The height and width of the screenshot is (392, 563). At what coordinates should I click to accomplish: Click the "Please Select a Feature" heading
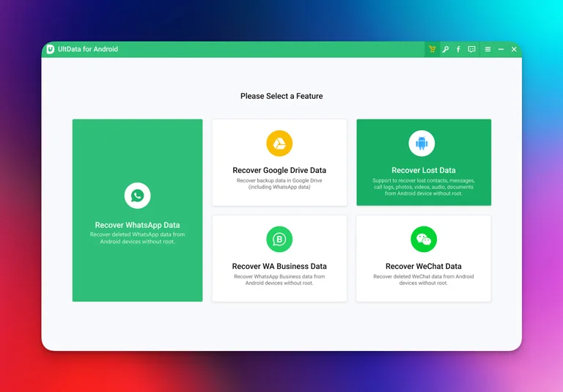pyautogui.click(x=281, y=96)
